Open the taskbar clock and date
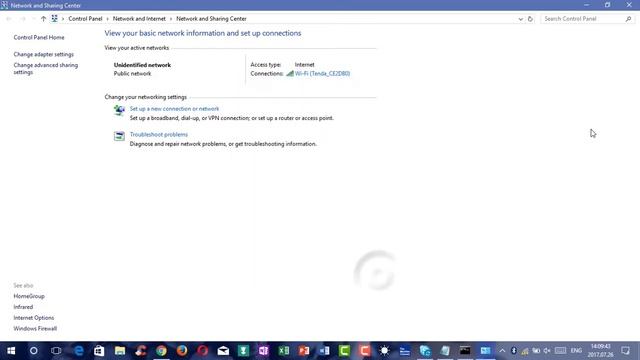This screenshot has width=640, height=360. tap(600, 351)
